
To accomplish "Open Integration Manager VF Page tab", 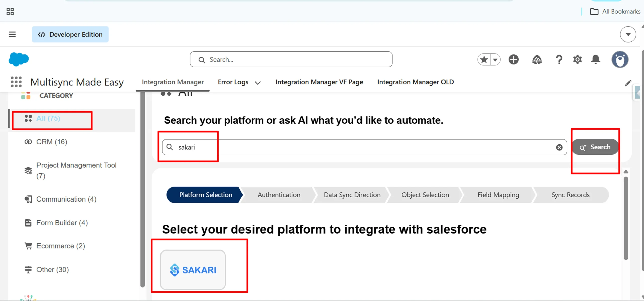I will (319, 82).
